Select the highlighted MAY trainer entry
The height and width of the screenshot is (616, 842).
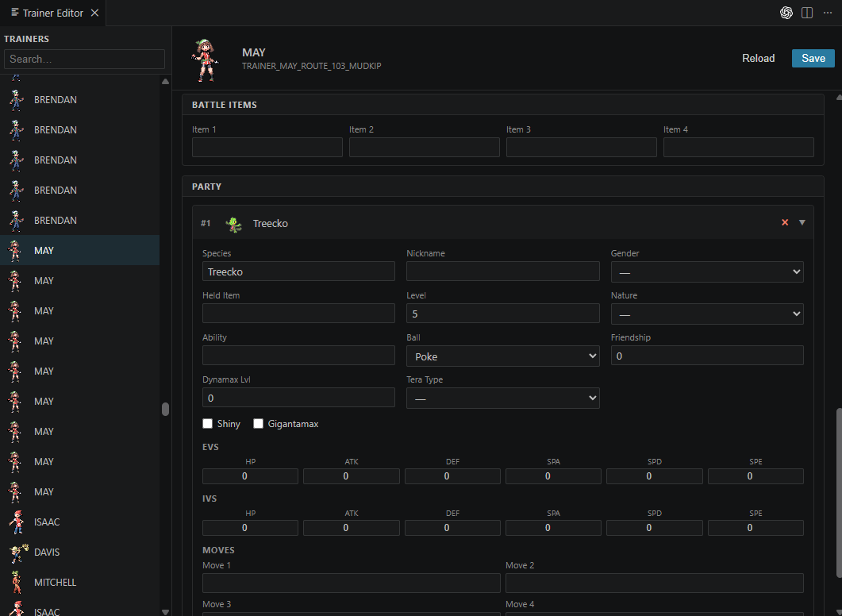[79, 250]
